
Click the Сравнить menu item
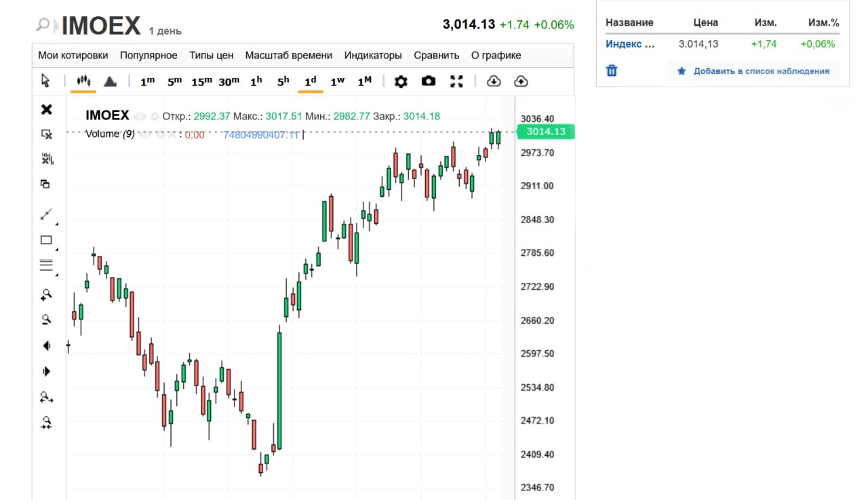pyautogui.click(x=436, y=56)
